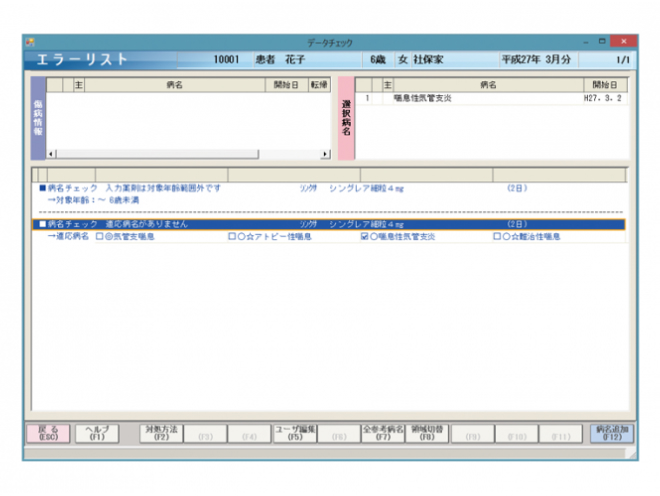Click the 傷病情報 purple side label
The image size is (660, 496).
(x=38, y=118)
